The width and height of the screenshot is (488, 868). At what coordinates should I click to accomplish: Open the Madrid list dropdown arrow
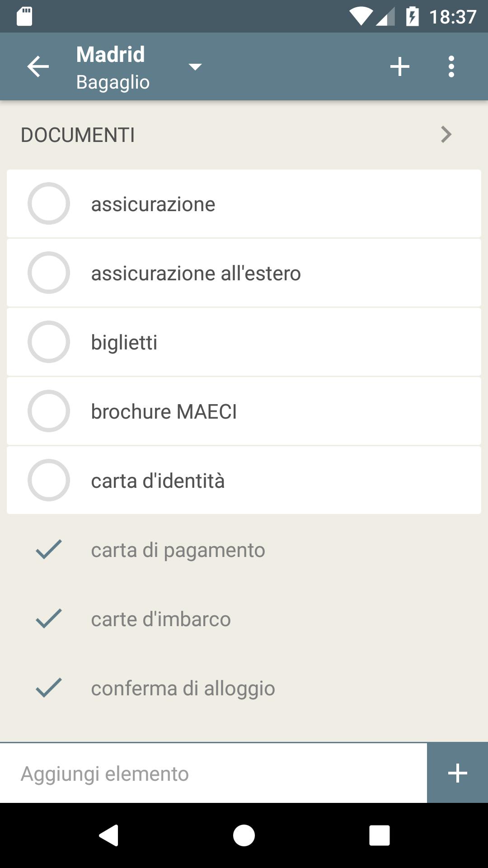click(x=195, y=67)
